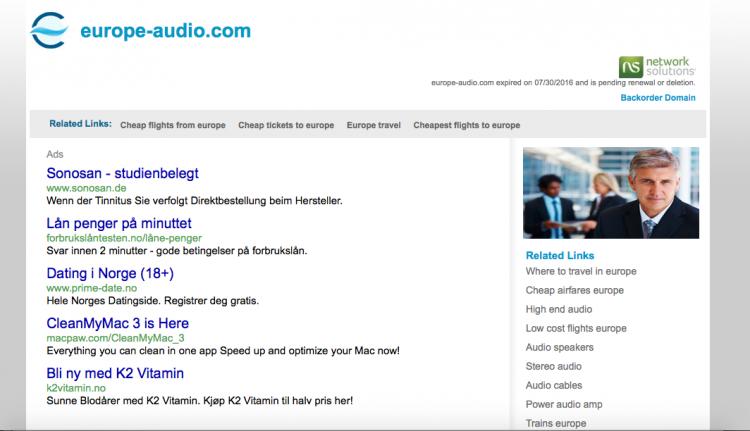Click the www.prime-date.no URL

click(x=91, y=288)
